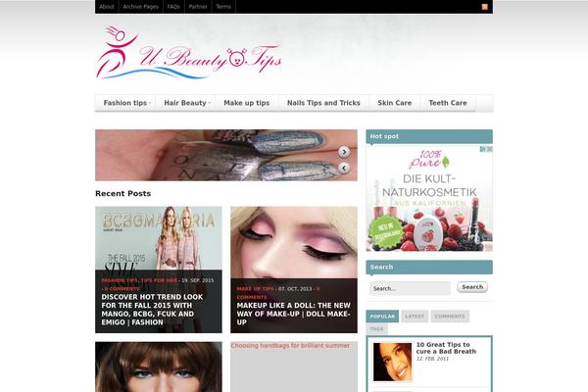The width and height of the screenshot is (588, 392).
Task: Click the bad breath post thumbnail
Action: (392, 362)
